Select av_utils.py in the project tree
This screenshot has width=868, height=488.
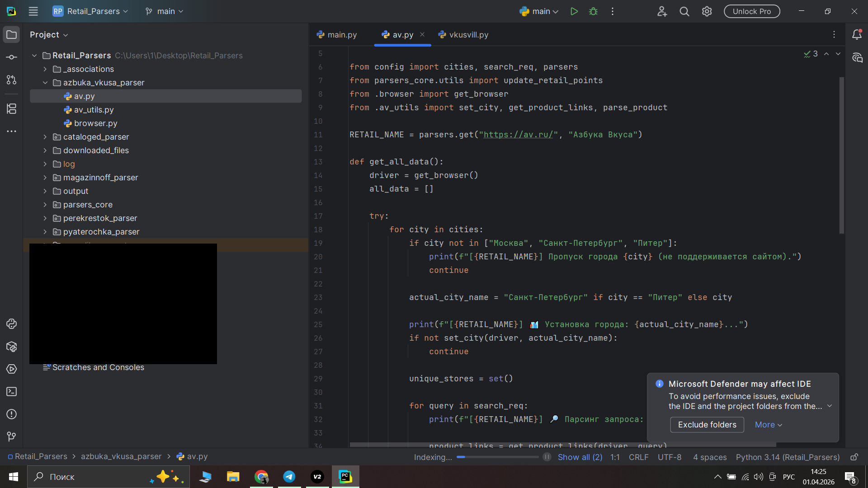coord(94,110)
